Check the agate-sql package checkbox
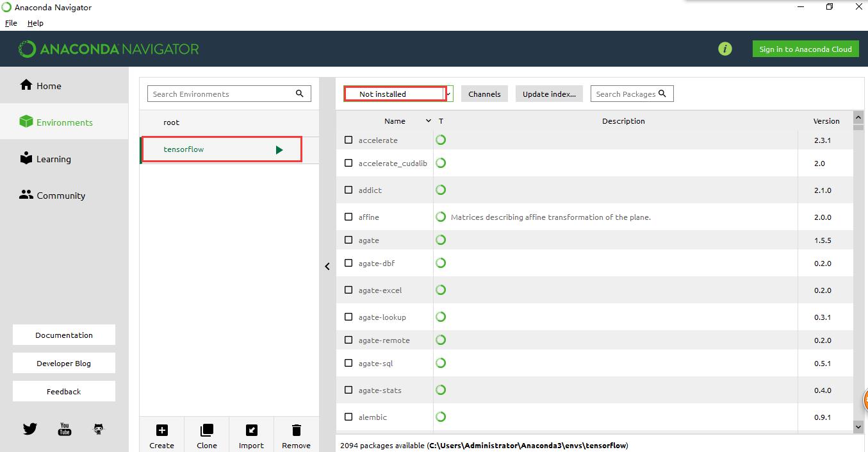The image size is (868, 452). (x=348, y=363)
